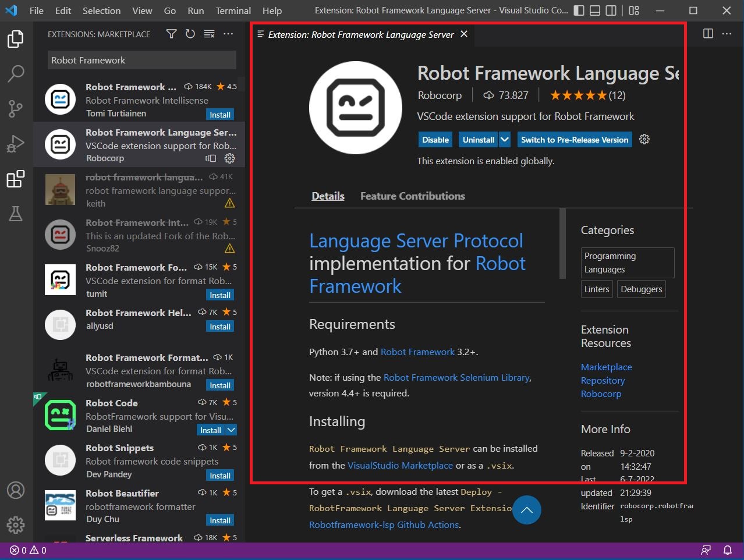Open the Explorer view in activity bar
The width and height of the screenshot is (744, 560).
pyautogui.click(x=16, y=39)
